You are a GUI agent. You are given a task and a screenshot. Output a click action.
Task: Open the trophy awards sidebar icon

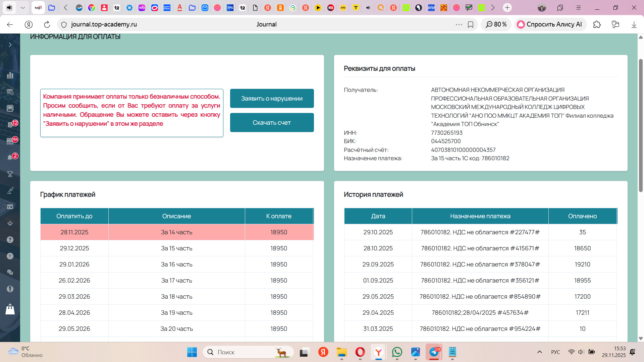(x=10, y=174)
